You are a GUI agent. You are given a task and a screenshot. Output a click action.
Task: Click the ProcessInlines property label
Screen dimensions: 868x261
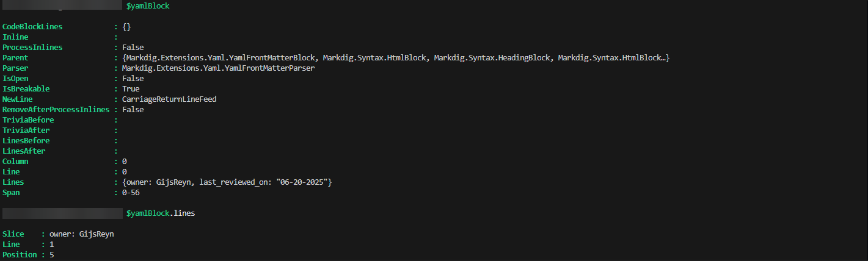32,48
